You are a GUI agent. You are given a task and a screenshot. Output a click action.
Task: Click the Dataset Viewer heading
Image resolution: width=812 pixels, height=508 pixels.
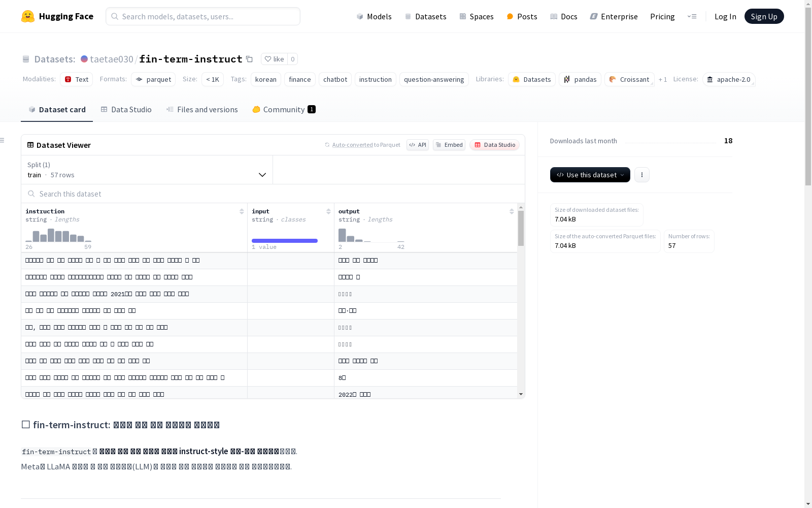63,145
